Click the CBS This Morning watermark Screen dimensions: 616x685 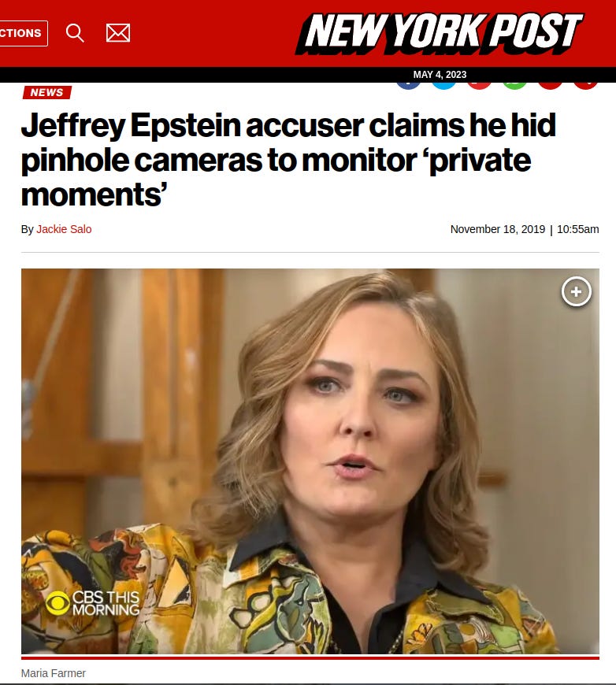[93, 603]
